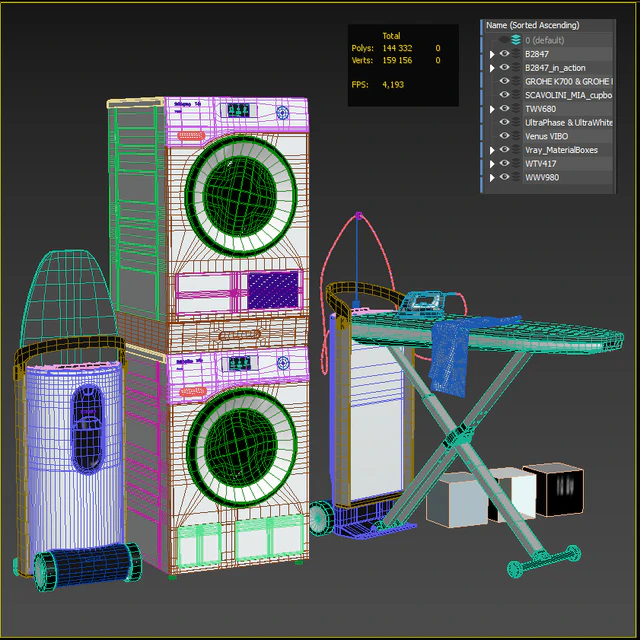Screen dimensions: 640x640
Task: Select the UltraPhase & UltraWhite layer name
Action: point(569,122)
